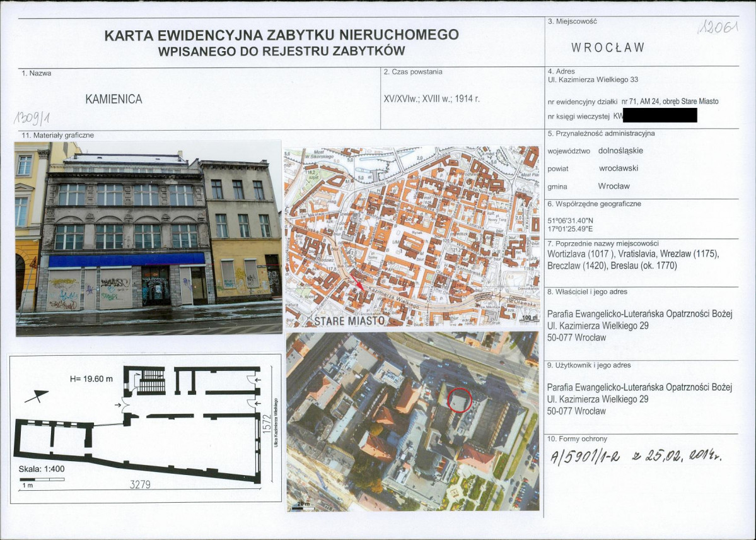Click the section label '2. Czas powstania'
756x540 pixels.
click(413, 72)
